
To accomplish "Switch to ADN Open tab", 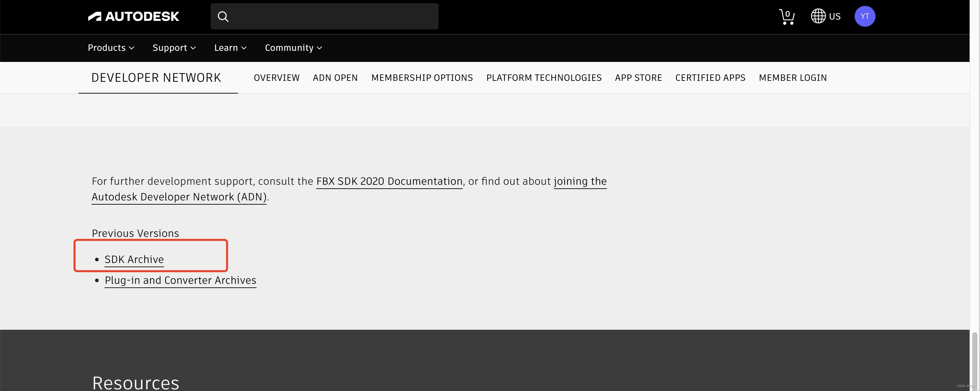I will 335,78.
